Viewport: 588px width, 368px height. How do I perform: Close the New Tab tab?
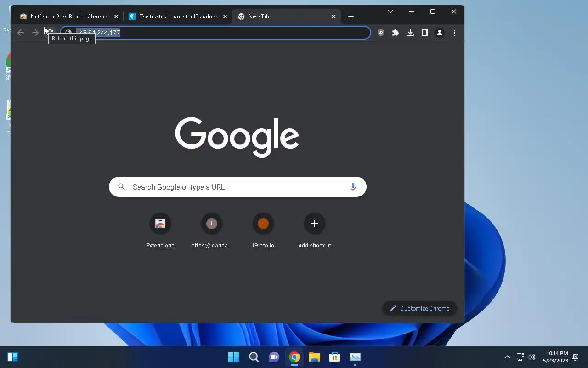(334, 17)
